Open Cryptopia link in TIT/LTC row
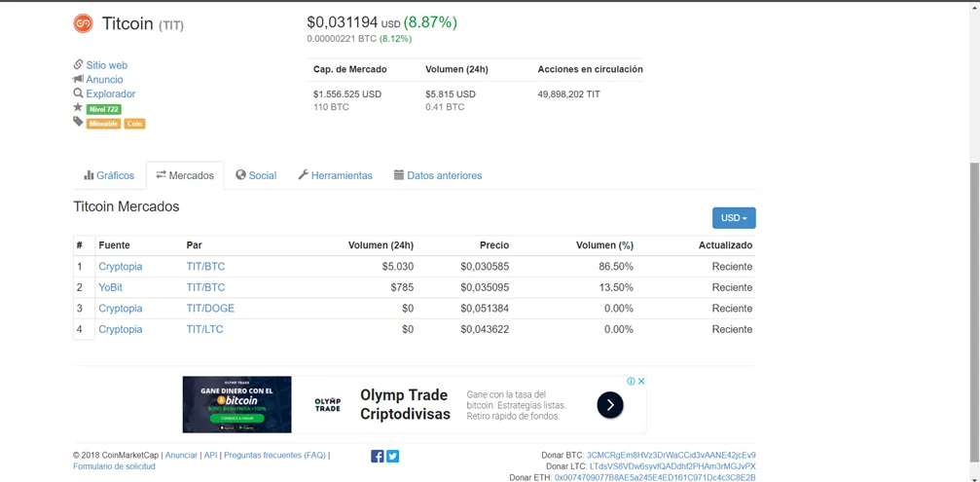Screen dimensions: 980x482 (121, 329)
